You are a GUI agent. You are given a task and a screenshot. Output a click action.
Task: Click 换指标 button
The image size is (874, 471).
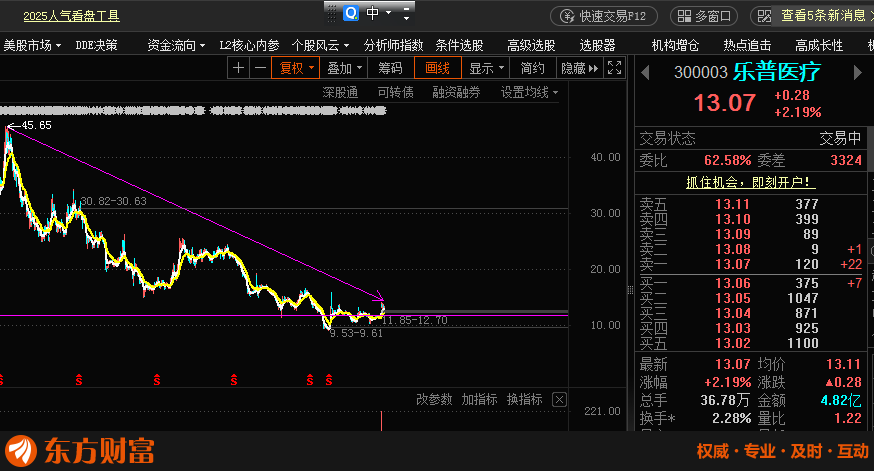(x=524, y=399)
